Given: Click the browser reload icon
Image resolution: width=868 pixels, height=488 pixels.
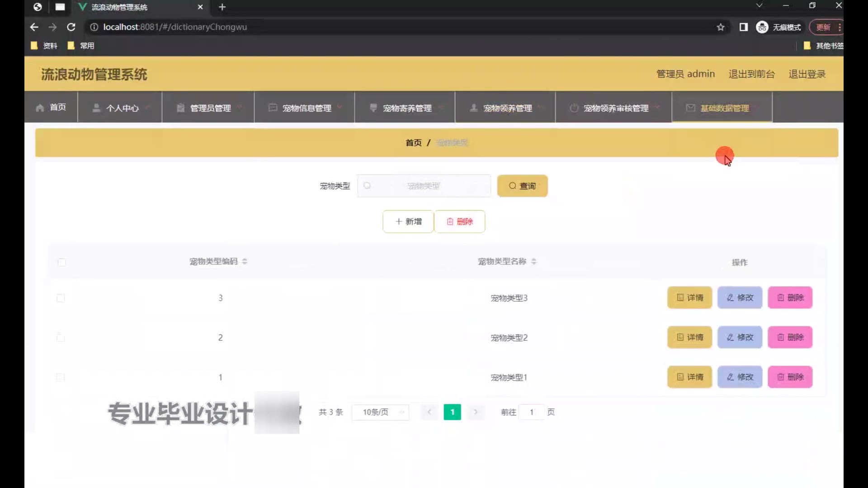Looking at the screenshot, I should [x=71, y=27].
